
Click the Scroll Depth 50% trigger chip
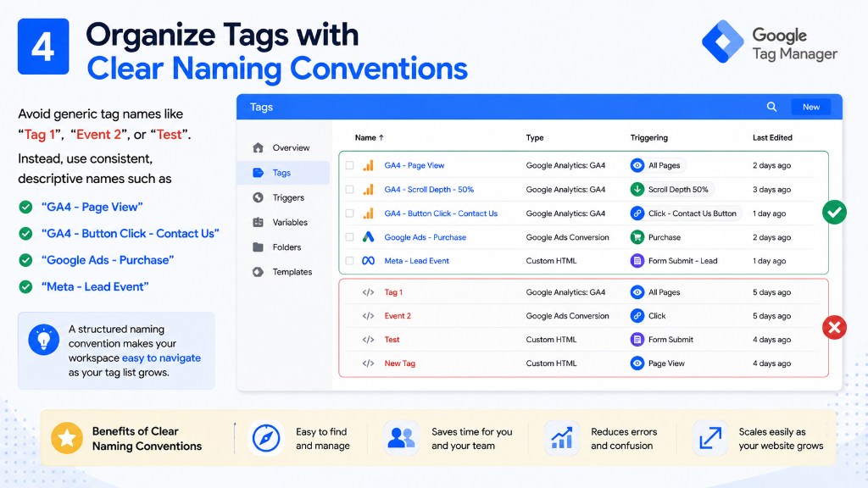point(672,189)
